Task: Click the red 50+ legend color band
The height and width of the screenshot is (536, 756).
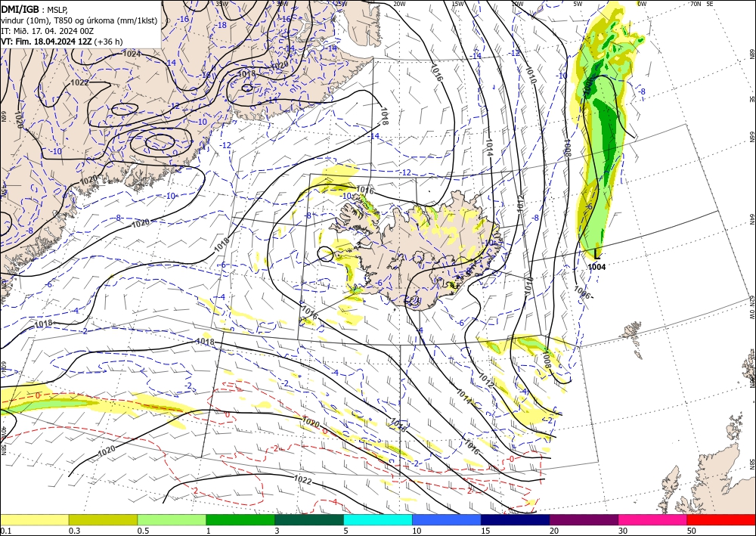Action: tap(721, 519)
